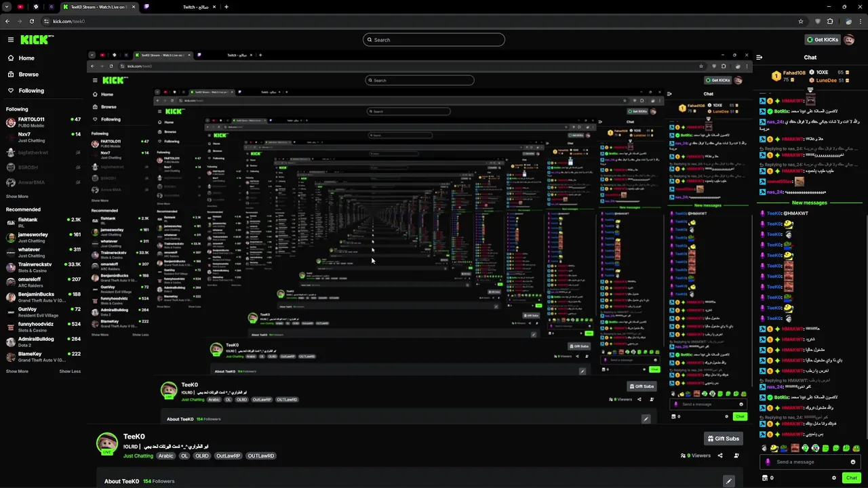This screenshot has height=488, width=868.
Task: Click the share stream icon
Action: 720,455
